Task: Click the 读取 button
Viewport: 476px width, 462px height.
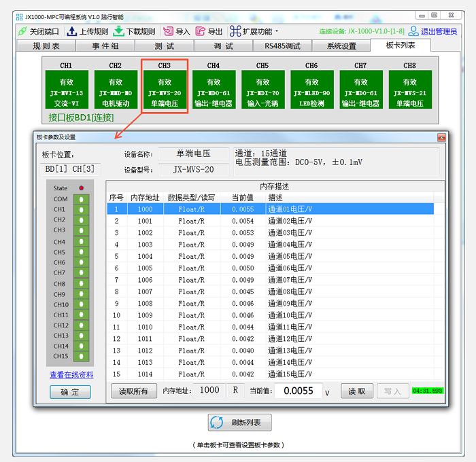Action: 357,391
